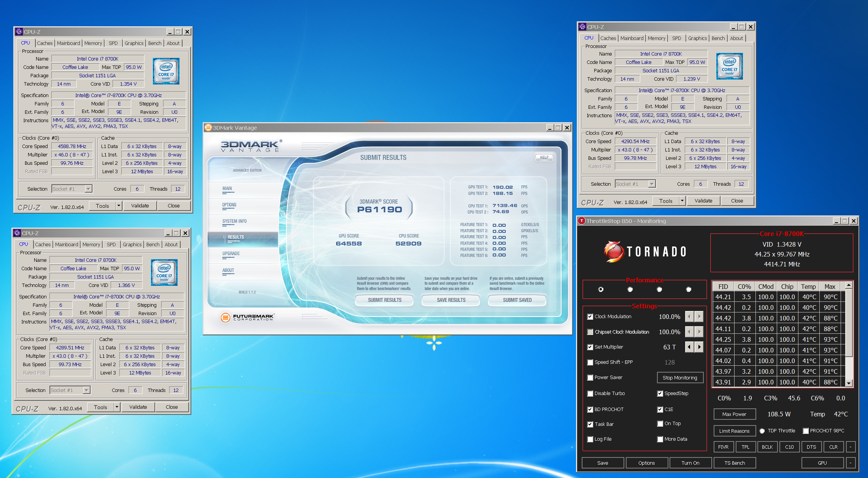868x478 pixels.
Task: Enable Speed Shift - EPP checkbox
Action: (x=590, y=362)
